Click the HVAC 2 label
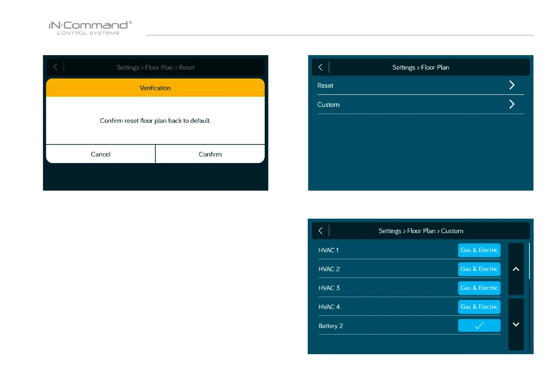557x392 pixels. pyautogui.click(x=329, y=269)
